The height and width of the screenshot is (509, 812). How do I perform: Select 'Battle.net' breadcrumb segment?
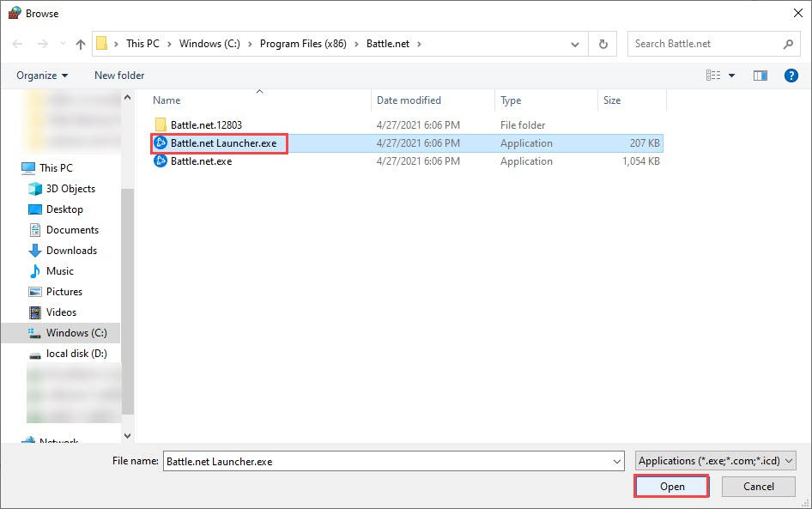pyautogui.click(x=388, y=44)
